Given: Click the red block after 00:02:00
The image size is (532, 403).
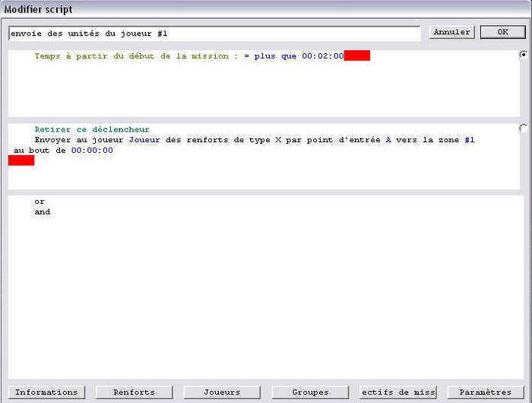Looking at the screenshot, I should click(356, 56).
